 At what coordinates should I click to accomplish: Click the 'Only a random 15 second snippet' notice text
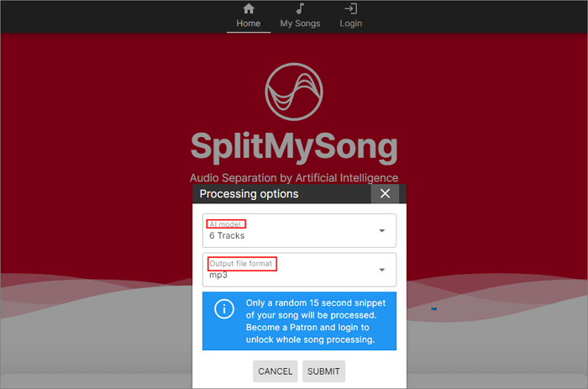coord(316,302)
